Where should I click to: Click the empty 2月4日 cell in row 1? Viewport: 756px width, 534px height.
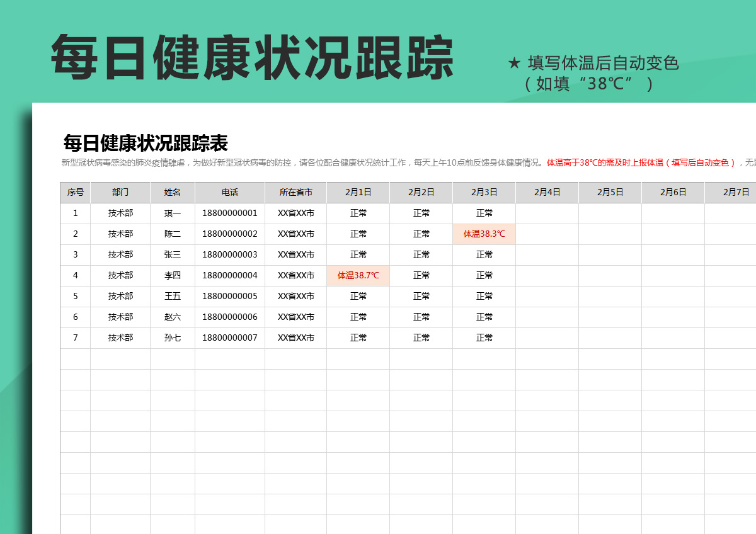tap(547, 213)
